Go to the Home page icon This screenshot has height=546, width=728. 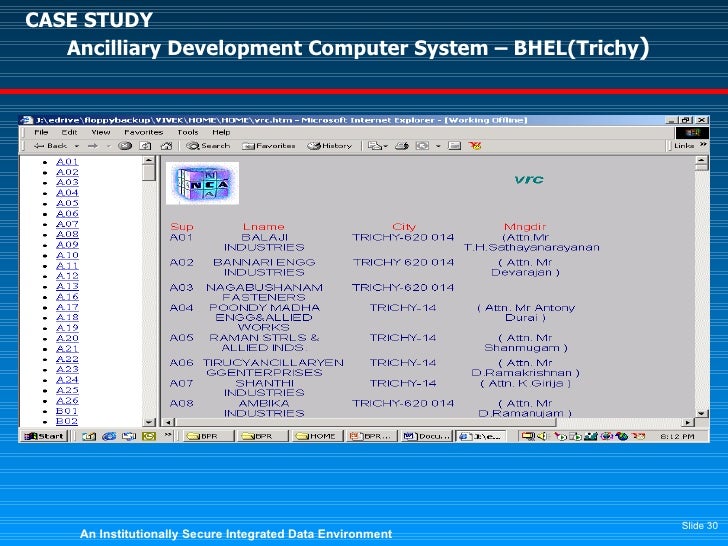pyautogui.click(x=166, y=146)
